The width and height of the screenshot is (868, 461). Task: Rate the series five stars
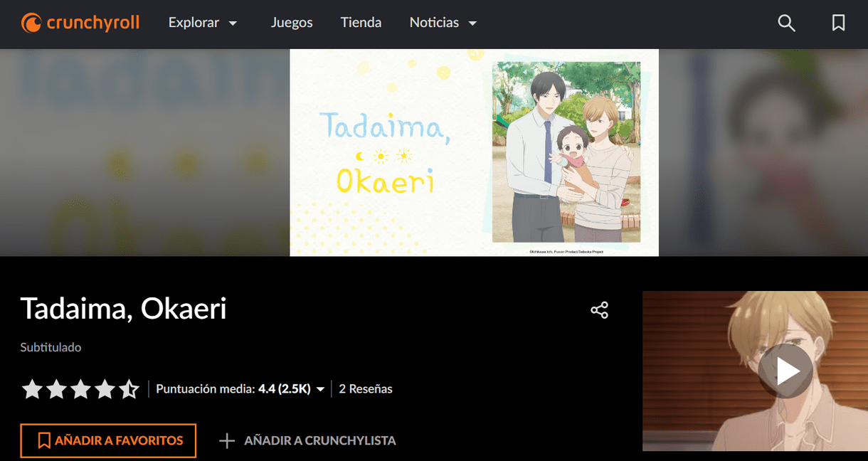pos(129,389)
